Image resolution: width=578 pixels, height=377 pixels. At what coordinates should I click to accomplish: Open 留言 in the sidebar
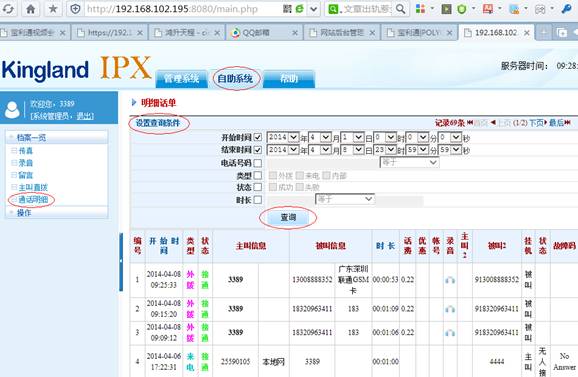pos(26,175)
